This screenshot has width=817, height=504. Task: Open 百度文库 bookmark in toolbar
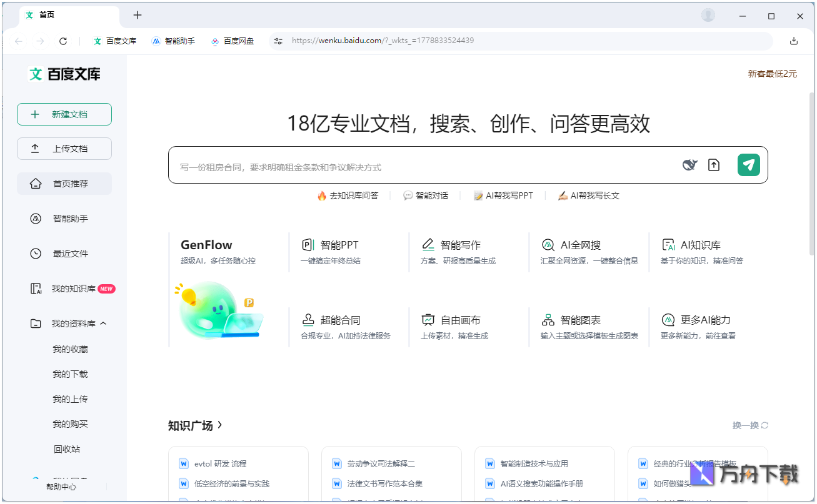(x=115, y=41)
